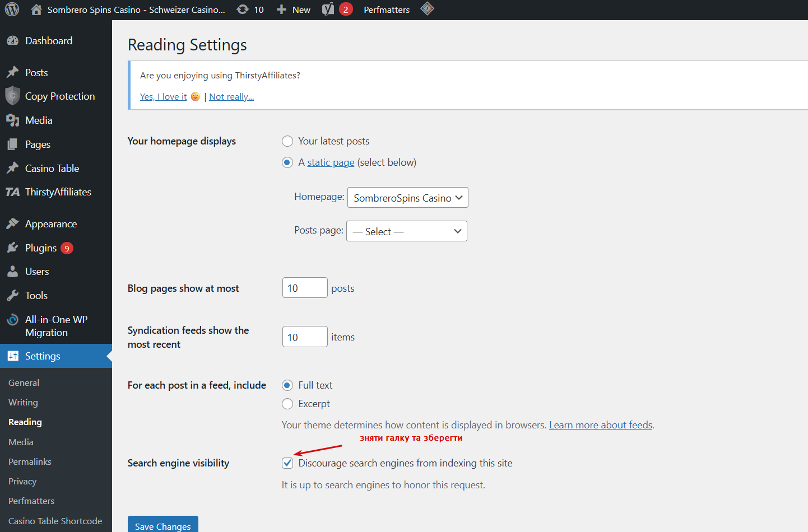808x532 pixels.
Task: Open the Homepage dropdown showing SombreroSpins Casino
Action: click(x=408, y=198)
